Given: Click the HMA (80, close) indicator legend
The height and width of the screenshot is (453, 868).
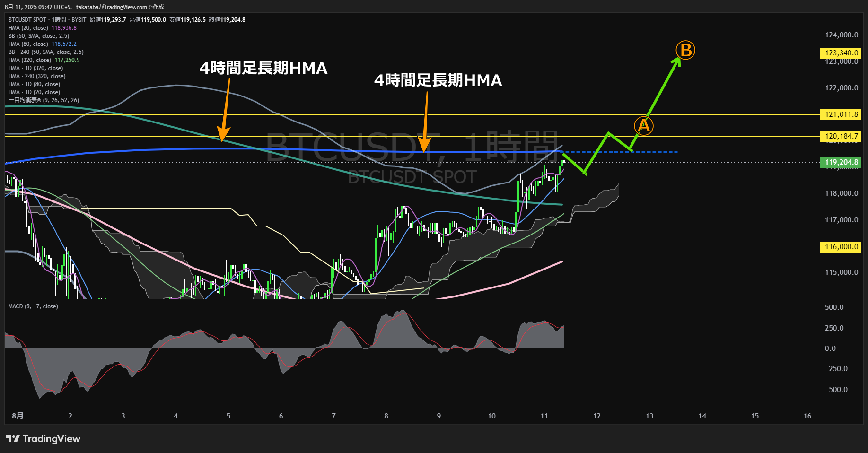Looking at the screenshot, I should [43, 44].
